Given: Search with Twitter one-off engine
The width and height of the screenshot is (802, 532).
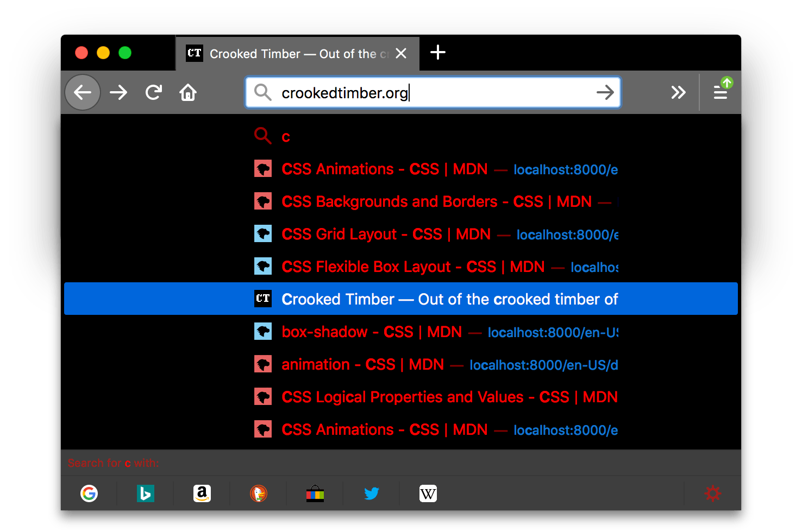Looking at the screenshot, I should [372, 493].
